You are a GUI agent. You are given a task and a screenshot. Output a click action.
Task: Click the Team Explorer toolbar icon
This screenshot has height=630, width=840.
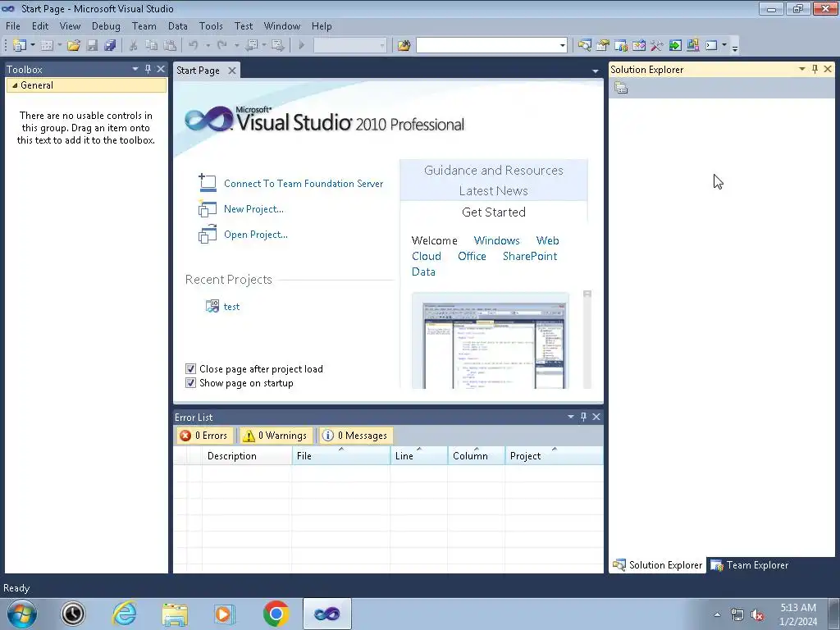pos(621,46)
